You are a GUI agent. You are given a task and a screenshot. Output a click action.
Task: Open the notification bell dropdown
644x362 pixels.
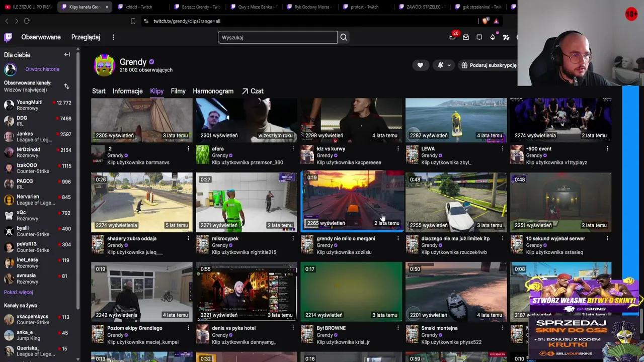point(444,65)
